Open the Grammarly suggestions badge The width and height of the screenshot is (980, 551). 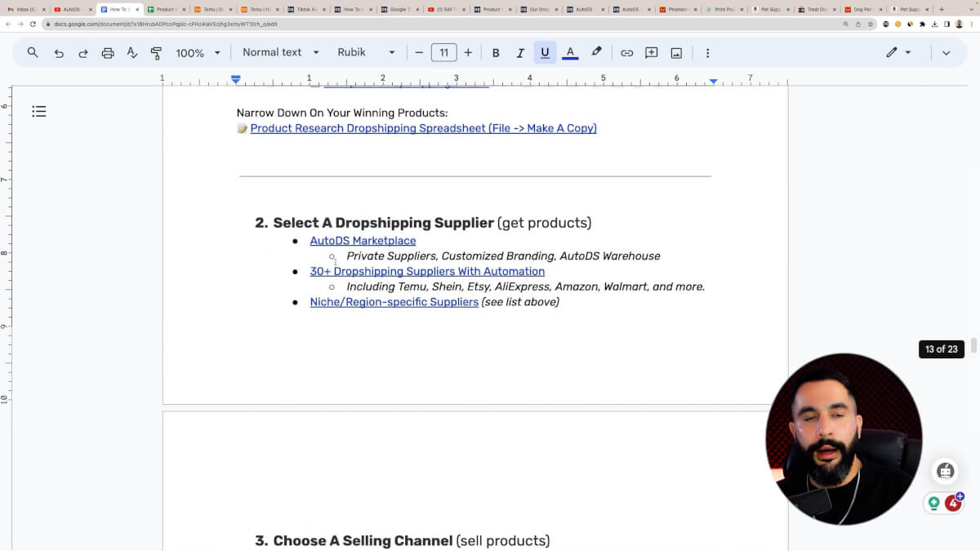tap(953, 503)
